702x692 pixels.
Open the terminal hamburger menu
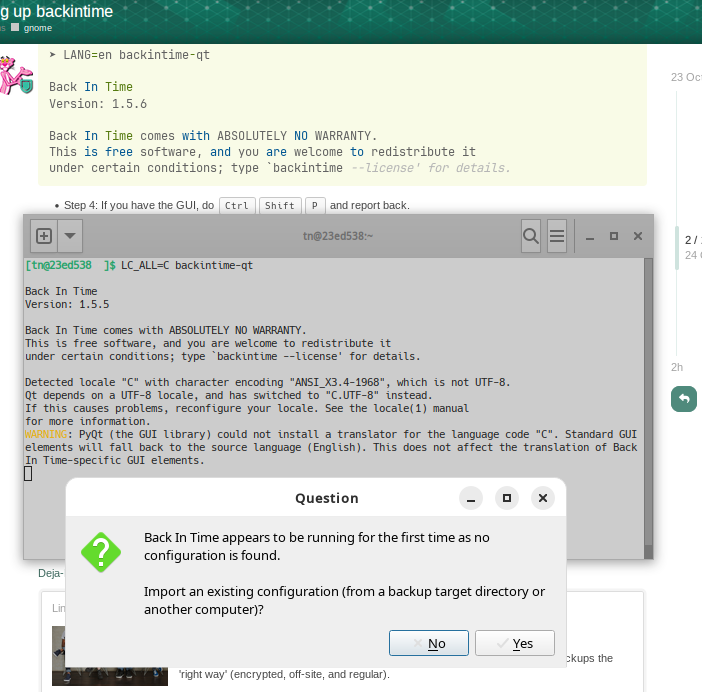pyautogui.click(x=558, y=236)
